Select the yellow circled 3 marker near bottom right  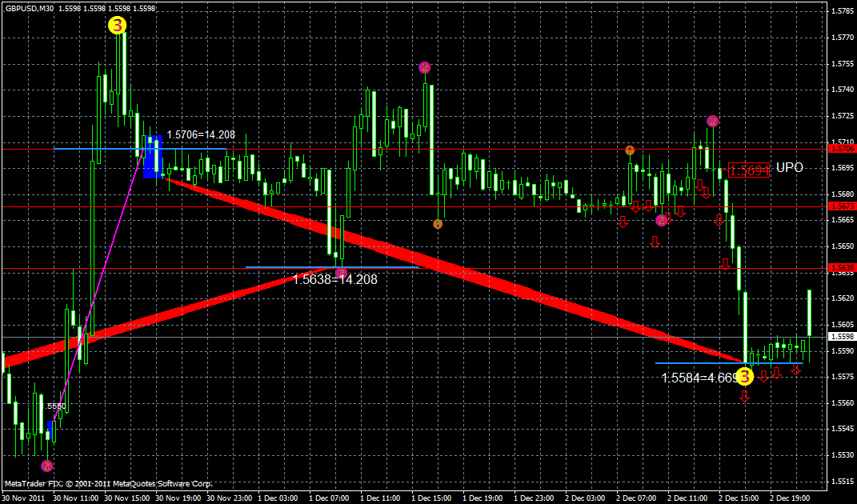(x=746, y=376)
